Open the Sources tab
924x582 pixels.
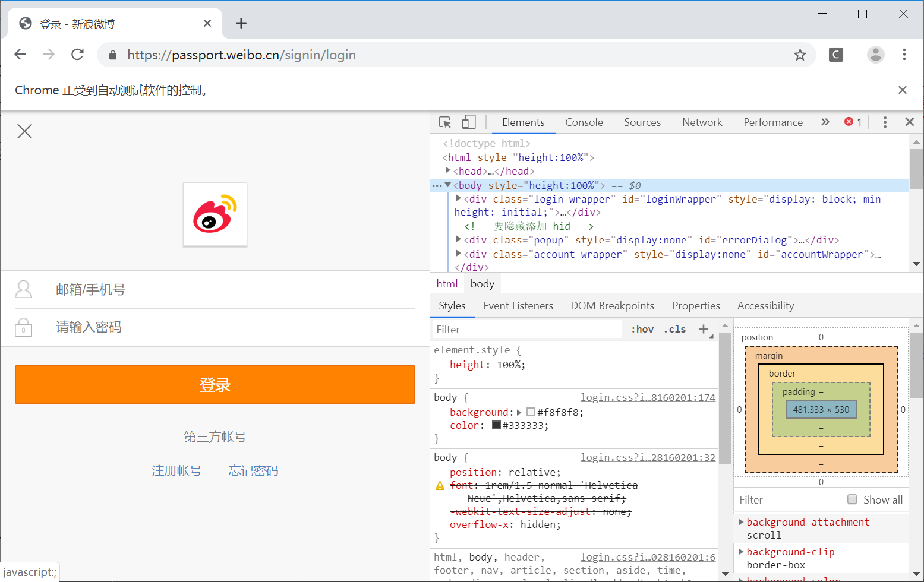[642, 122]
